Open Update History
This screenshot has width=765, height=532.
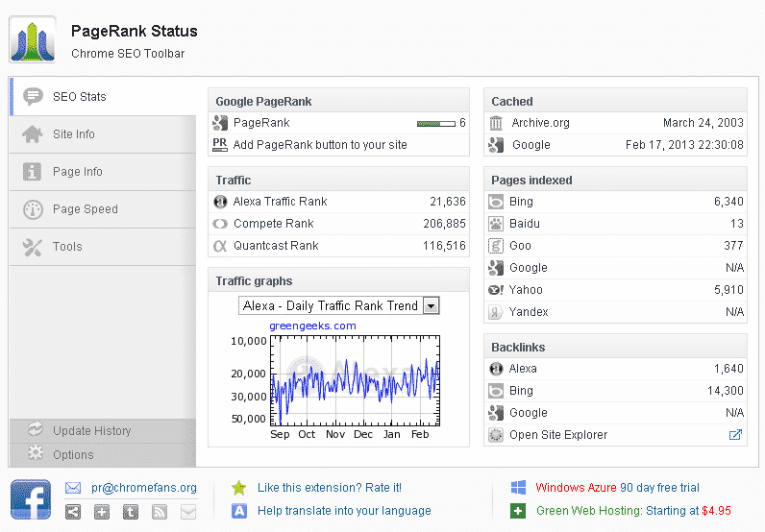[103, 430]
